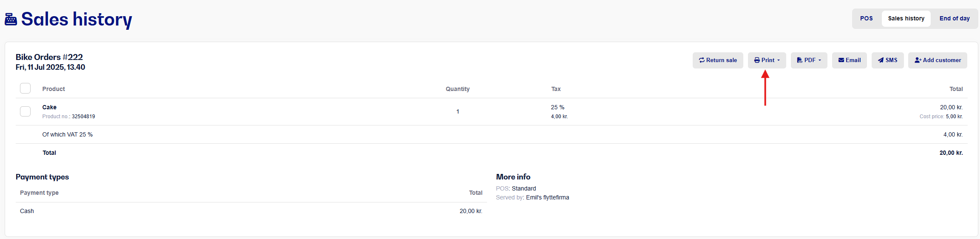Expand the Print dropdown arrow
980x239 pixels.
(x=779, y=60)
